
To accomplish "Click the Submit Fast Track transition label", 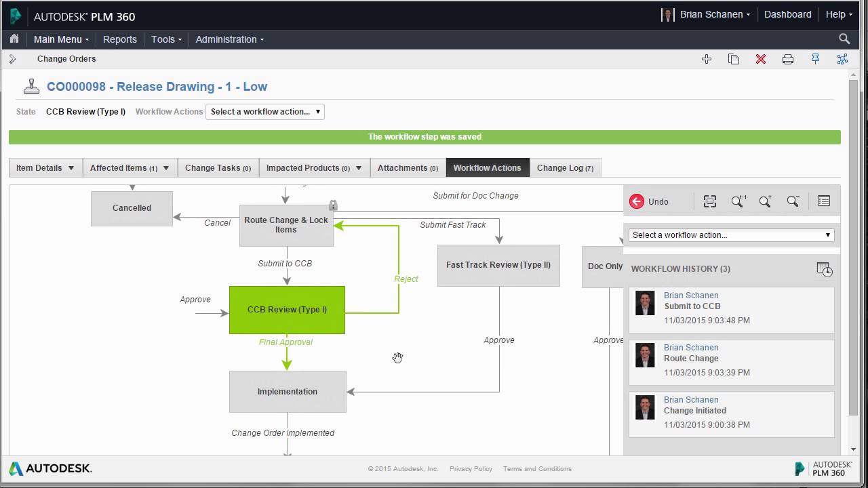I will click(452, 225).
